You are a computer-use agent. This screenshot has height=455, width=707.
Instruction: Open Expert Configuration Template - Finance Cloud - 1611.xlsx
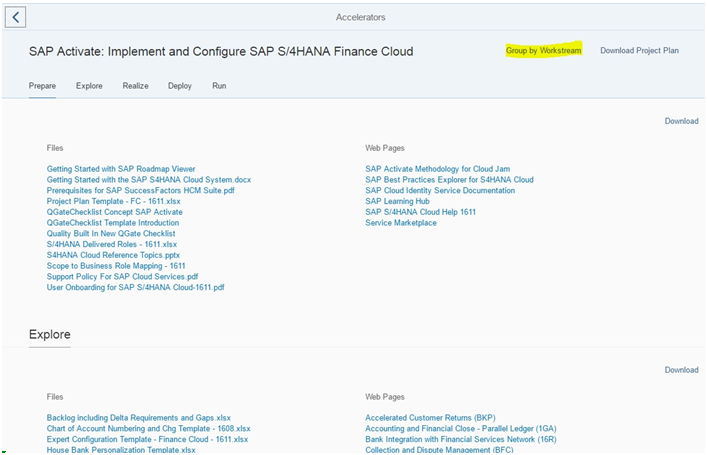coord(147,439)
